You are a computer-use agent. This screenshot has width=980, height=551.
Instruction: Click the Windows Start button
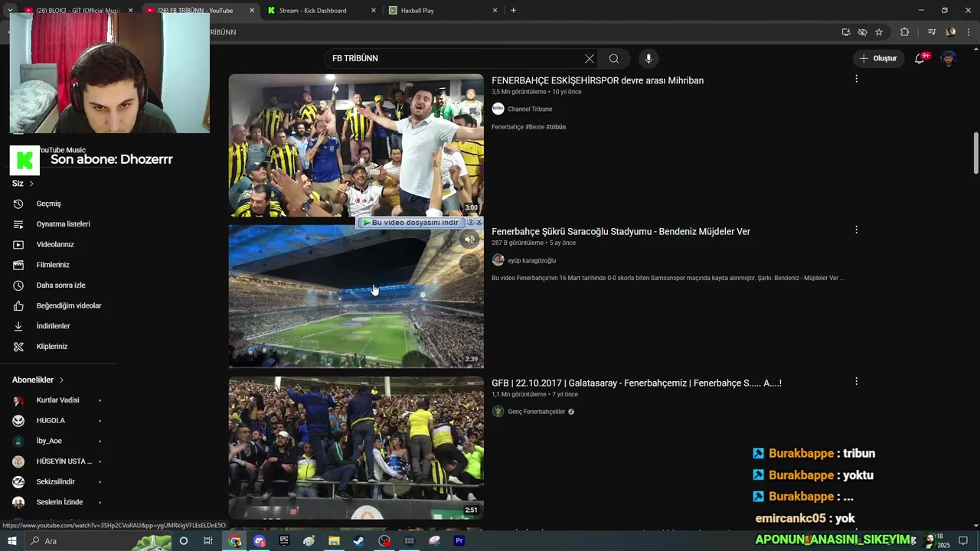coord(11,540)
